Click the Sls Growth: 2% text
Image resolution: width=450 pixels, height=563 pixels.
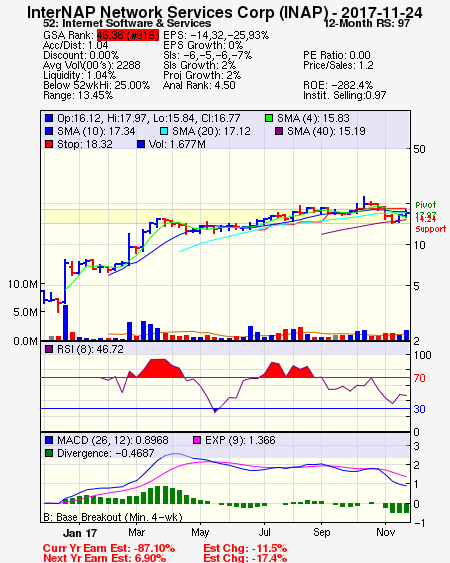pyautogui.click(x=199, y=65)
